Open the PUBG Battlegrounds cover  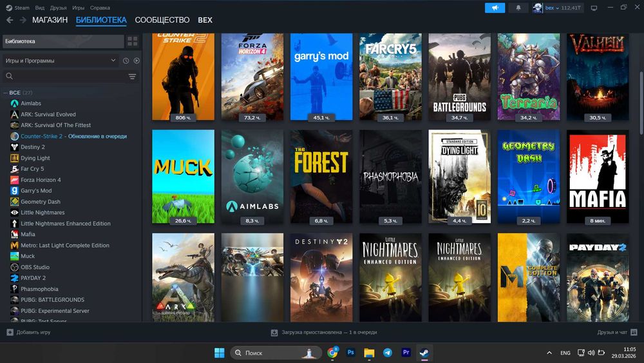(460, 77)
